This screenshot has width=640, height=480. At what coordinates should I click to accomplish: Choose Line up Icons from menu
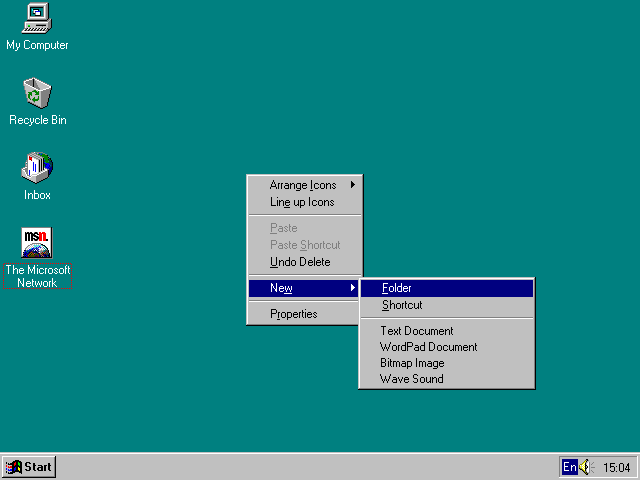pos(302,202)
